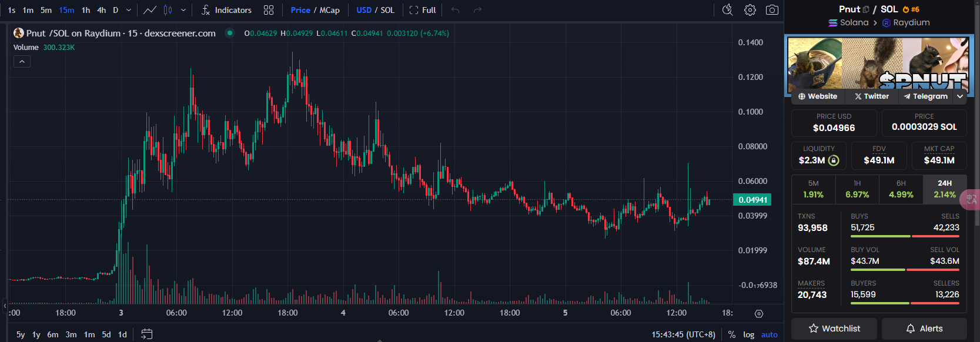Image resolution: width=980 pixels, height=342 pixels.
Task: Select the candlestick chart type icon
Action: (x=168, y=10)
